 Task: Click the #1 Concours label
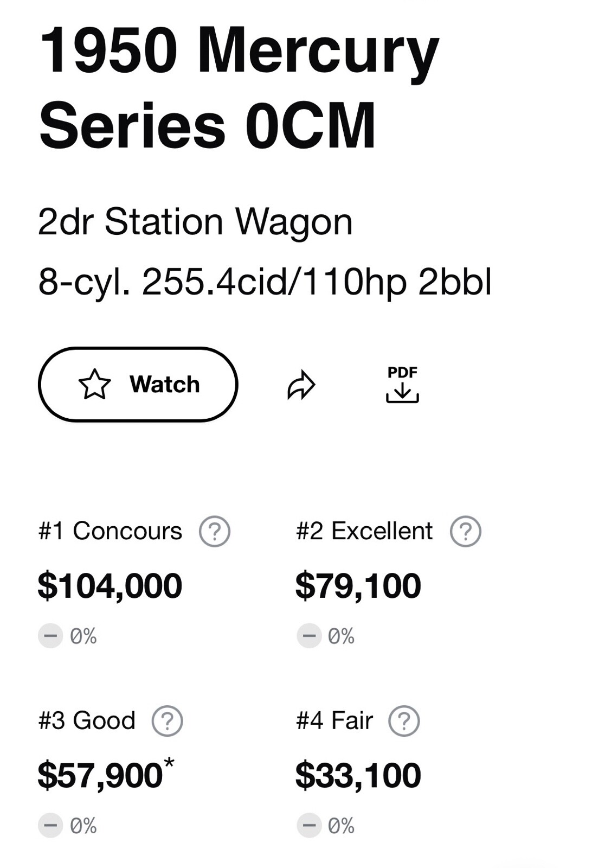click(111, 531)
